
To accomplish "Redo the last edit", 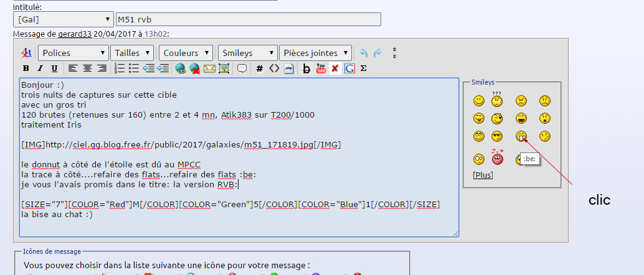I will [x=377, y=53].
